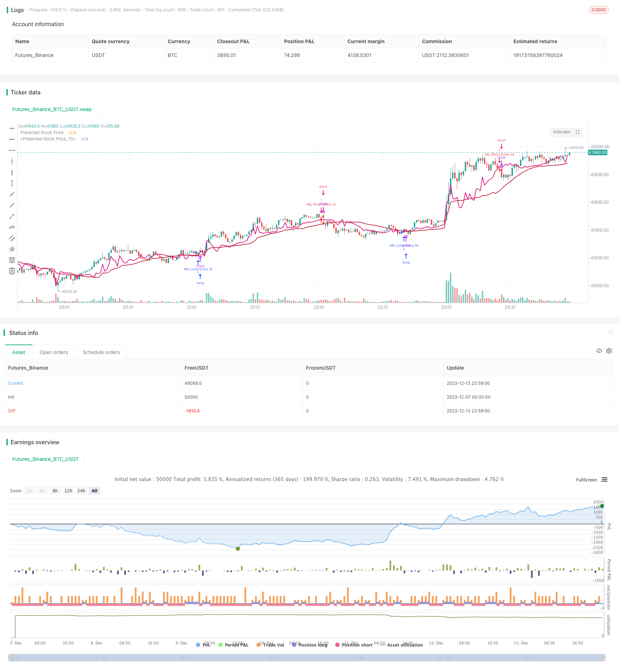Select the two-line parallel channel drawing tool
The image size is (619, 672).
[x=12, y=238]
